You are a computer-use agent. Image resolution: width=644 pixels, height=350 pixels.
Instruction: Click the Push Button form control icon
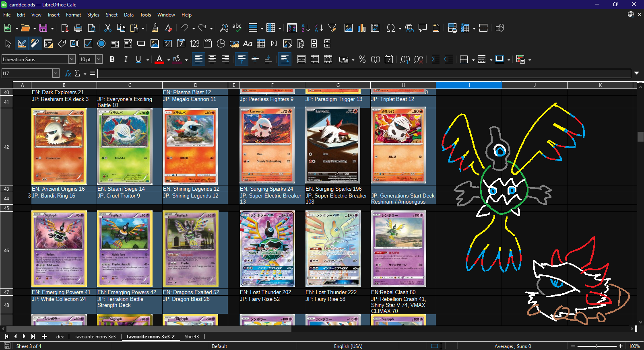141,43
